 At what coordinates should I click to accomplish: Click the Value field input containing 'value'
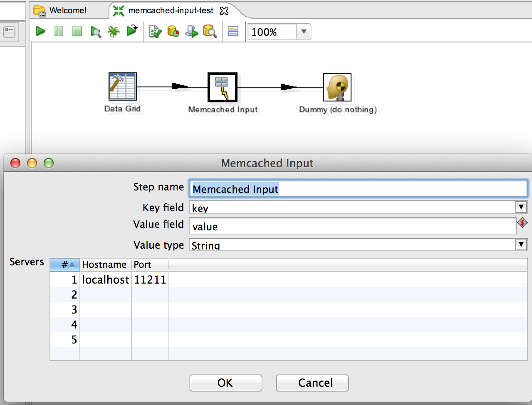pos(353,226)
